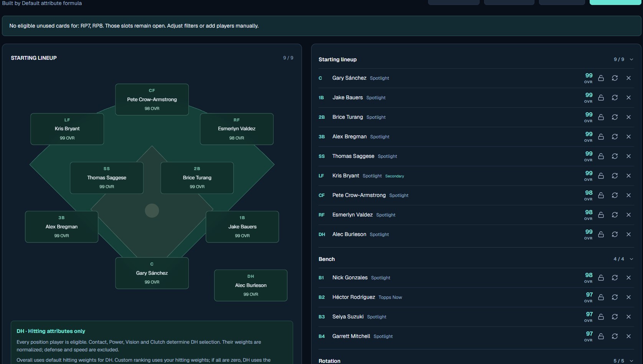This screenshot has height=364, width=643.
Task: Collapse the Starting lineup list section
Action: click(631, 59)
